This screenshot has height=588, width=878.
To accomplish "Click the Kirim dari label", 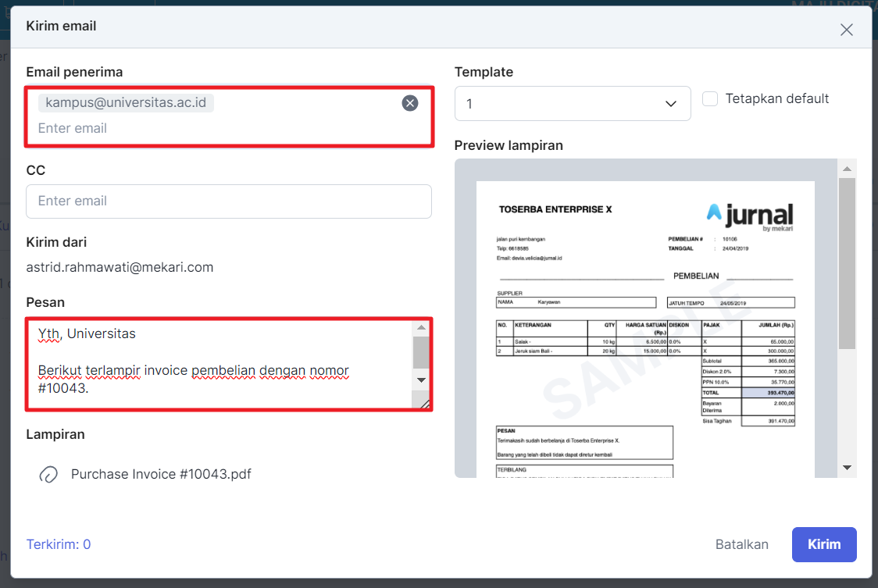I will tap(56, 243).
